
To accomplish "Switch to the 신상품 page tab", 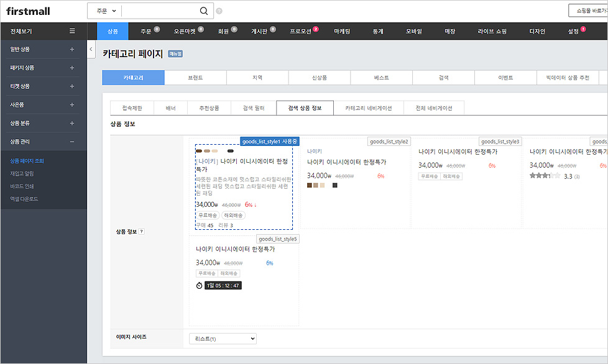I will 320,78.
